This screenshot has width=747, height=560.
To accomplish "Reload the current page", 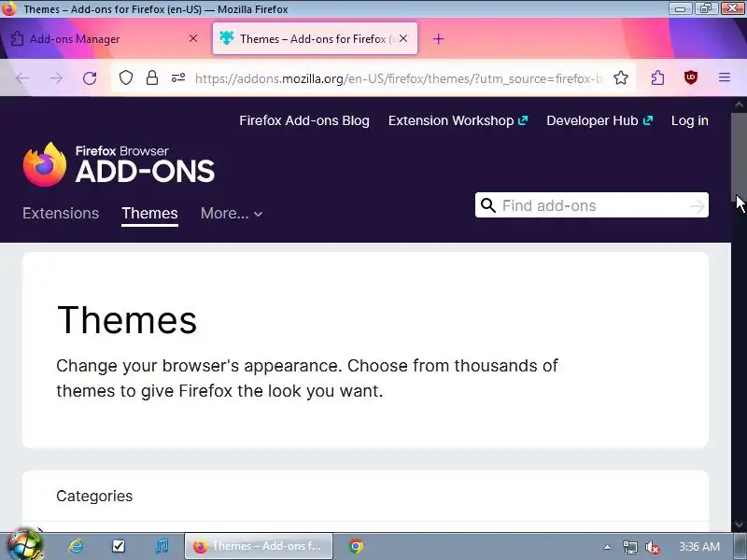I will point(90,77).
